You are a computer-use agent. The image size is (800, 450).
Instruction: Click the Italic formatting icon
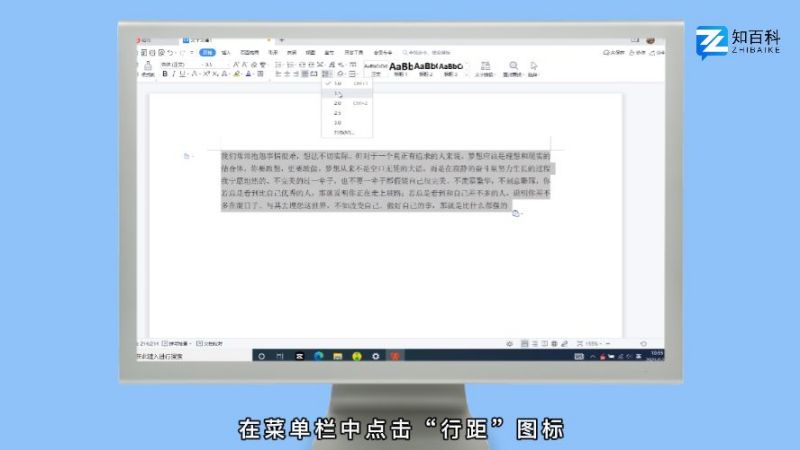[x=174, y=74]
